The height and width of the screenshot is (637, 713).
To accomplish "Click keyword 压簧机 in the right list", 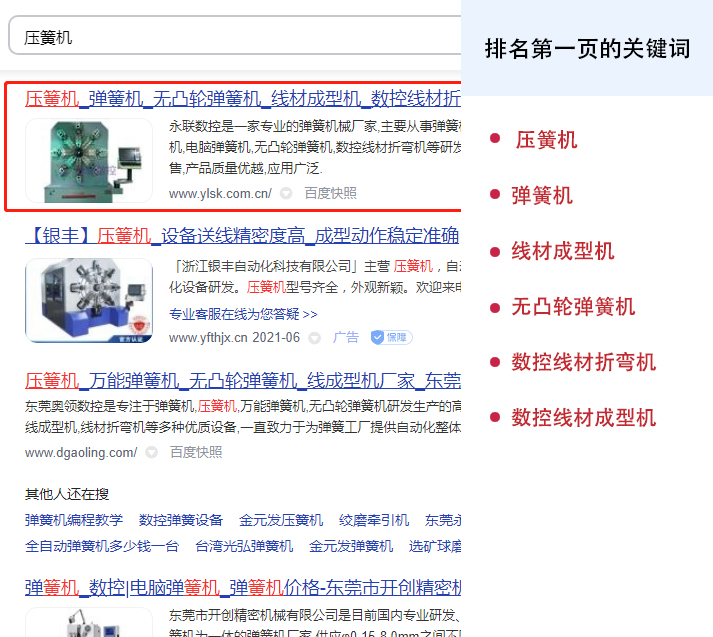I will (x=546, y=140).
